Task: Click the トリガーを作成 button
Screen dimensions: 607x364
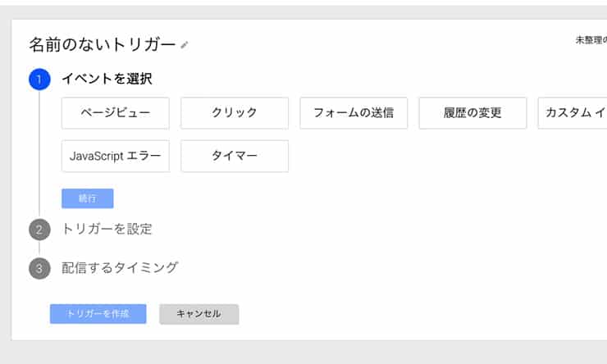Action: click(x=98, y=314)
